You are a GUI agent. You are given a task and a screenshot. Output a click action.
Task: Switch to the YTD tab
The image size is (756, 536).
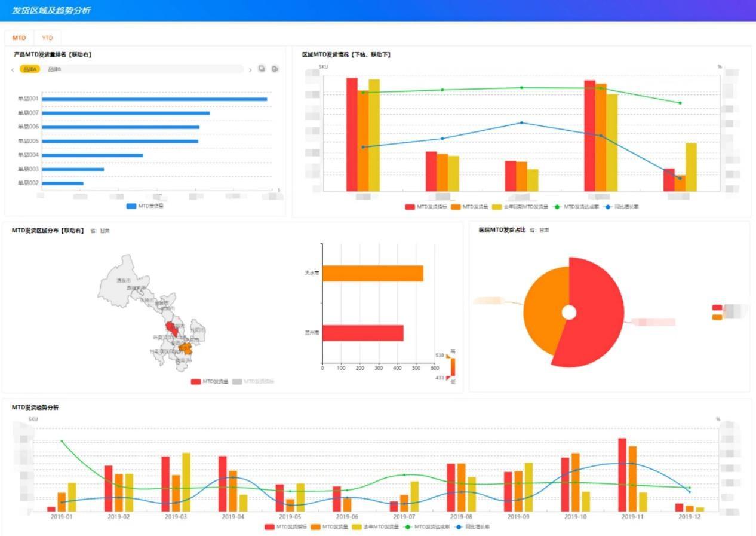[47, 38]
